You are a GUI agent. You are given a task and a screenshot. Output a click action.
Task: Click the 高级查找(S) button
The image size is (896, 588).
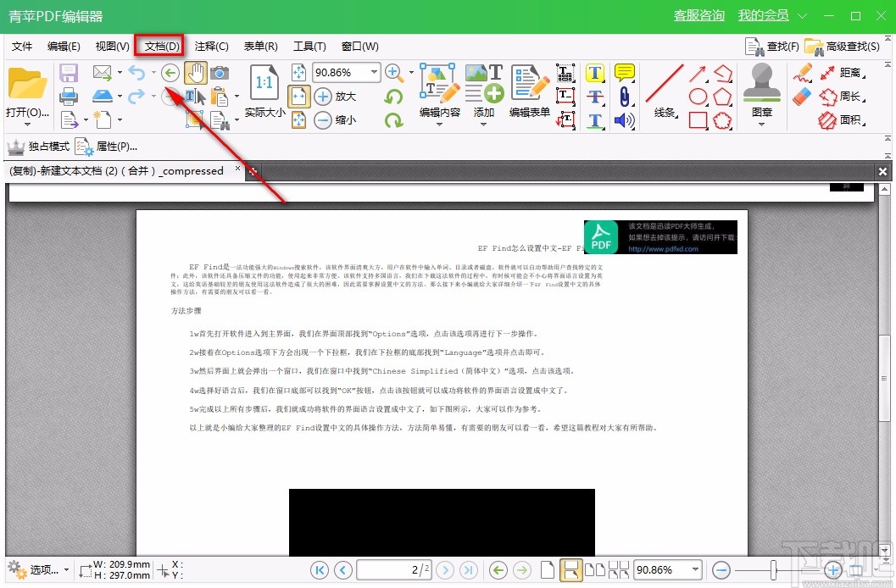pyautogui.click(x=843, y=47)
